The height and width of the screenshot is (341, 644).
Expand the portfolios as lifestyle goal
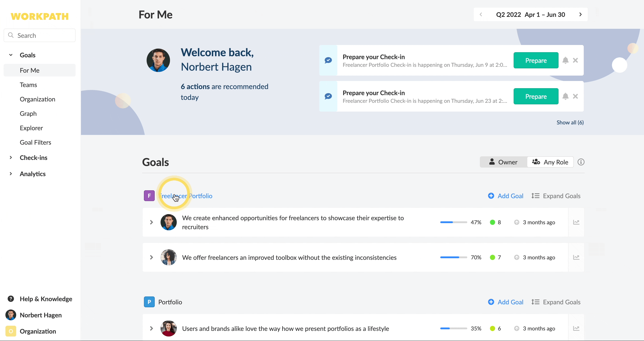(x=152, y=328)
